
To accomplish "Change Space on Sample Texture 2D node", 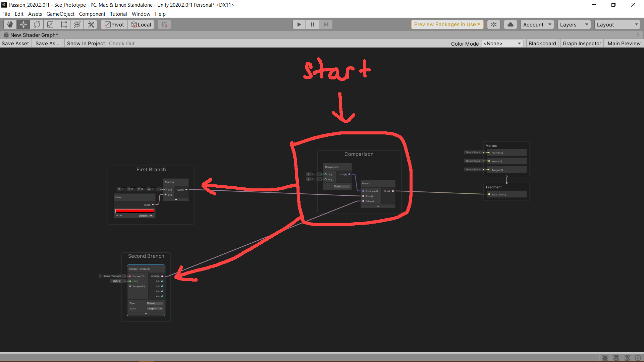I will [154, 308].
